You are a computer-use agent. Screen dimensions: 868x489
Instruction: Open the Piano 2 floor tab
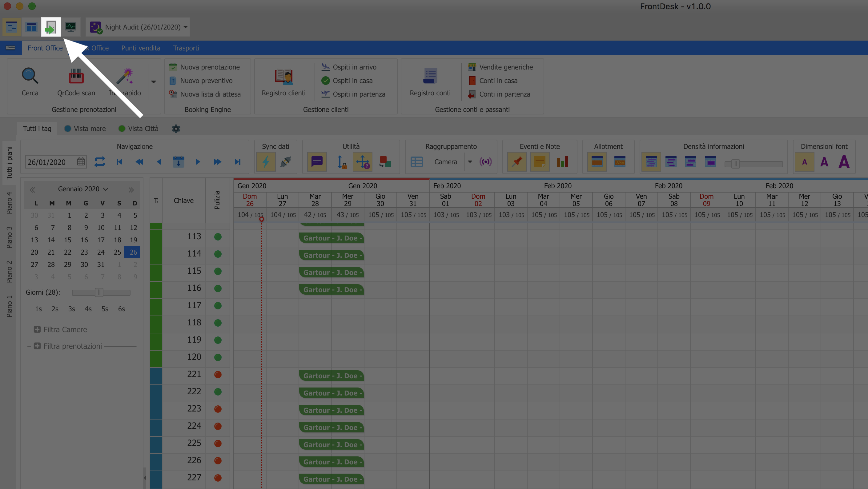9,272
